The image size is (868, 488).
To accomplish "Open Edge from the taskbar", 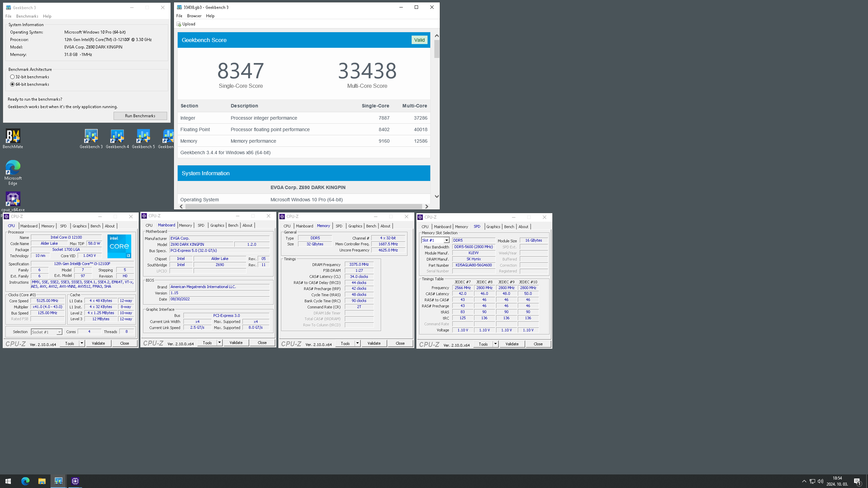I will [x=25, y=481].
